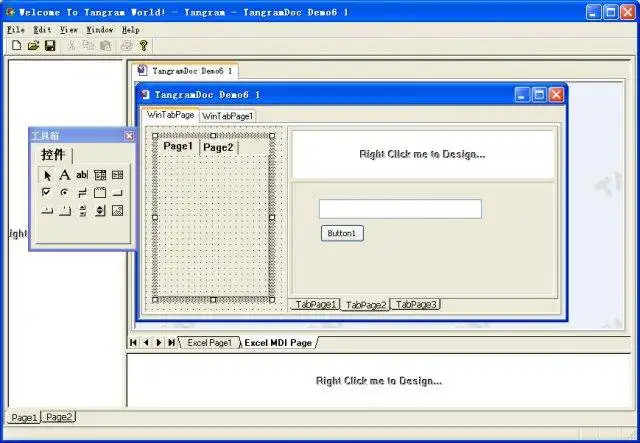The height and width of the screenshot is (443, 640).
Task: Go to the previous sheet tab arrow
Action: pyautogui.click(x=146, y=343)
